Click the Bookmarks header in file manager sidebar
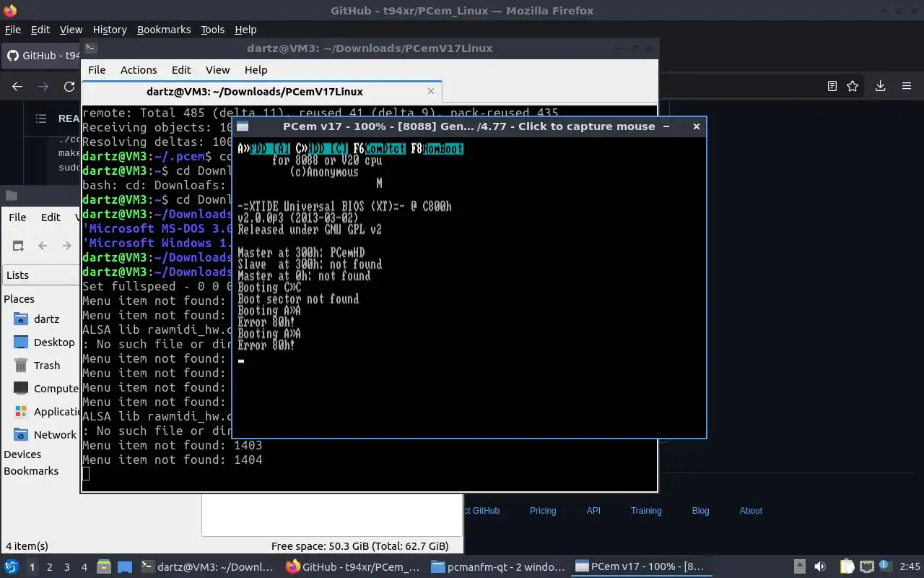The width and height of the screenshot is (924, 578). tap(31, 471)
